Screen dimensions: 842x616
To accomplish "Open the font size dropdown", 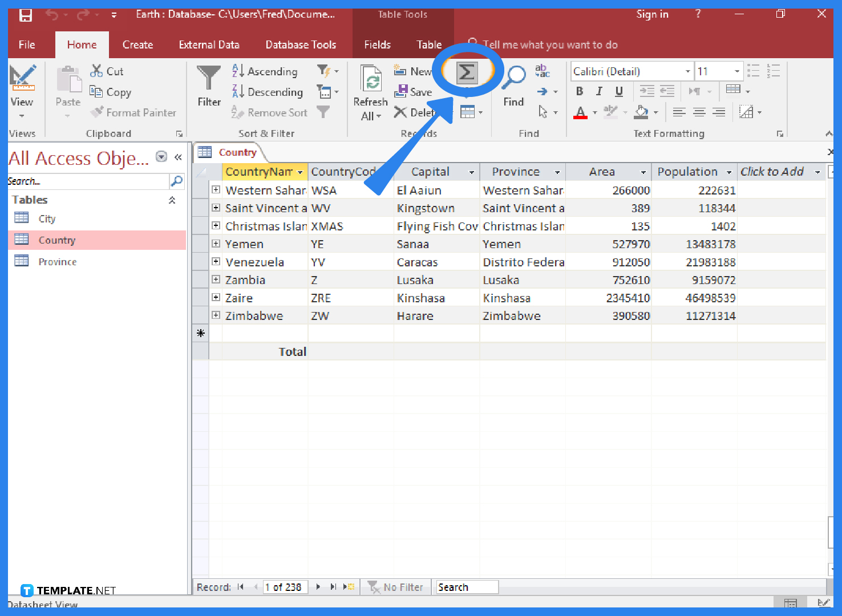I will click(738, 71).
